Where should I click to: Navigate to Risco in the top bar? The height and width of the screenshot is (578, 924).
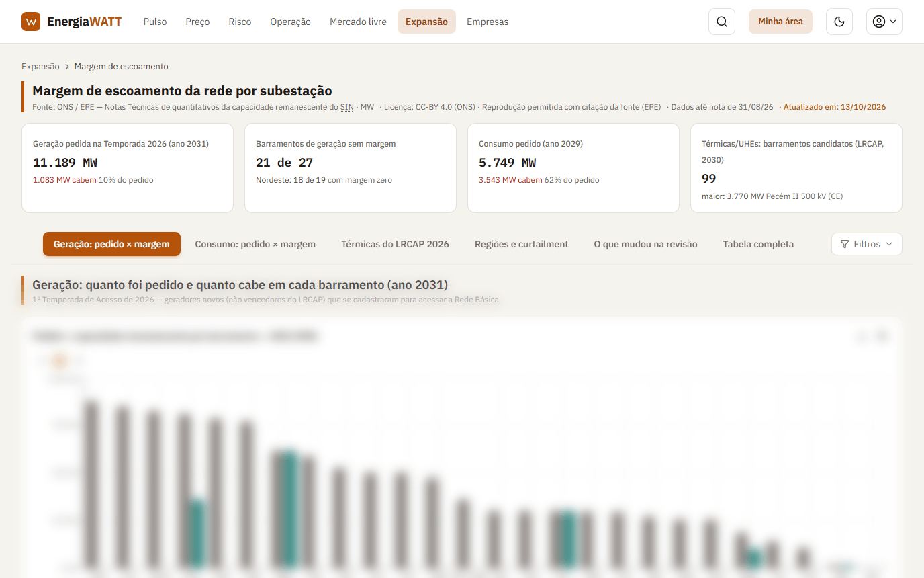tap(240, 22)
